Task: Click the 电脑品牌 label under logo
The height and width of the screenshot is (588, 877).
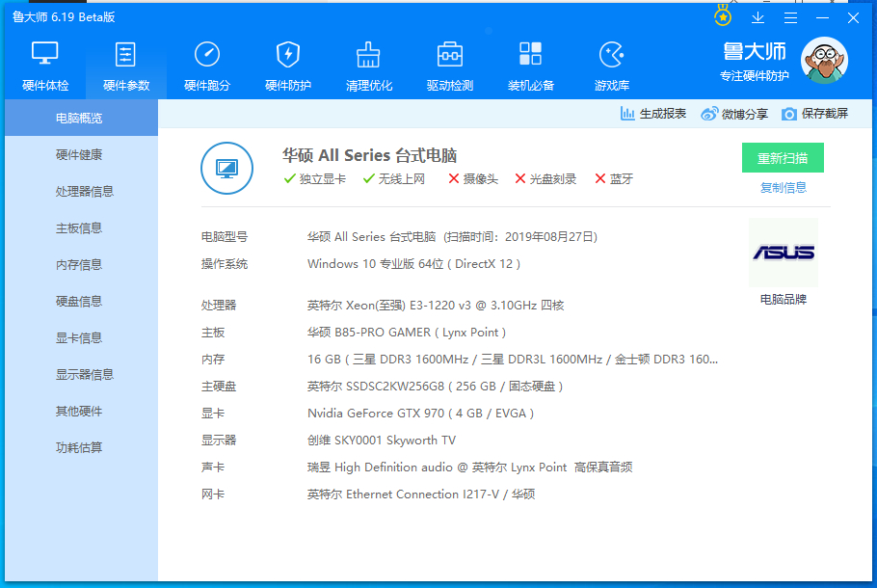Action: [x=783, y=300]
